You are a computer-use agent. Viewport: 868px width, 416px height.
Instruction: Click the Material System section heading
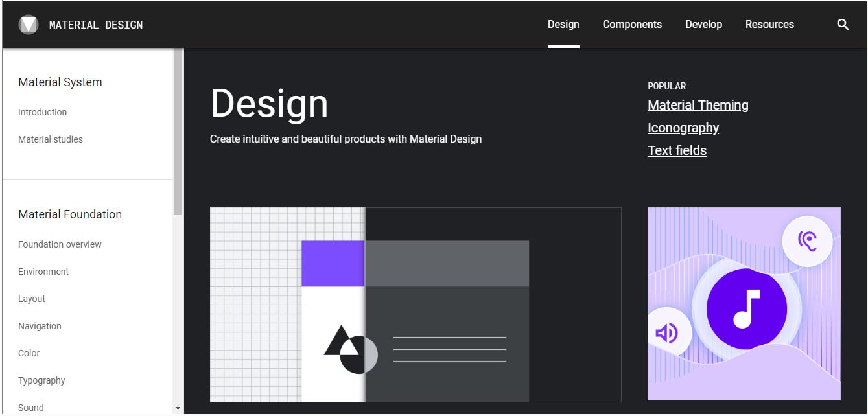click(x=60, y=82)
